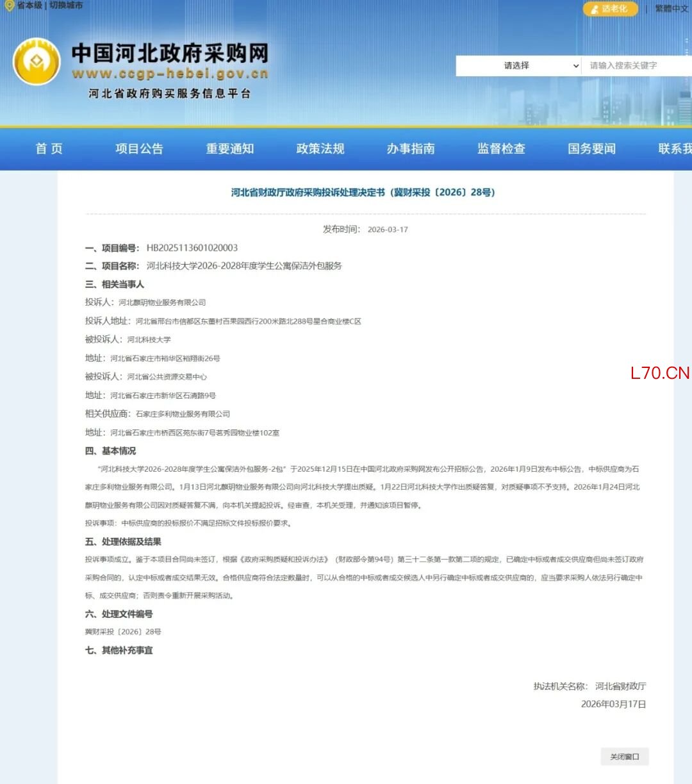Image resolution: width=692 pixels, height=784 pixels.
Task: Switch language to 繁體中文
Action: coord(671,9)
